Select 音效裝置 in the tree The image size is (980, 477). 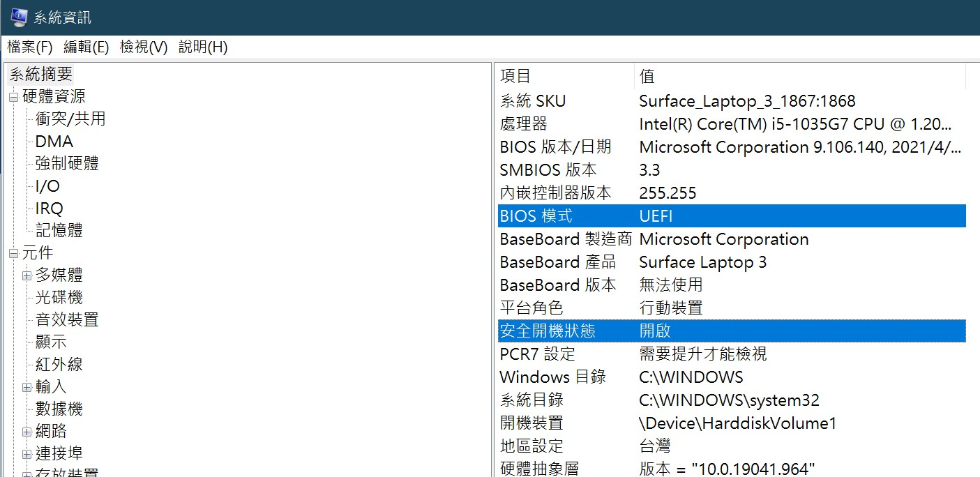(x=67, y=319)
